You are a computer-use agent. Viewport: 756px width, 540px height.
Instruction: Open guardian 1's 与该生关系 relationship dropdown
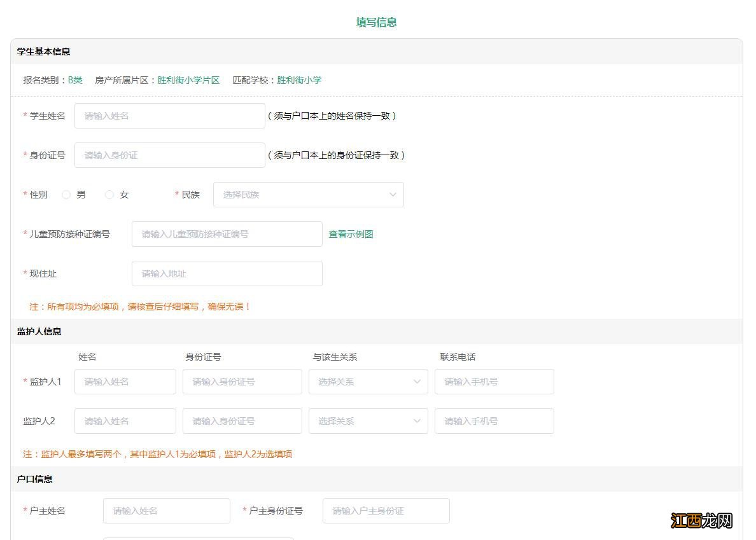(x=368, y=382)
